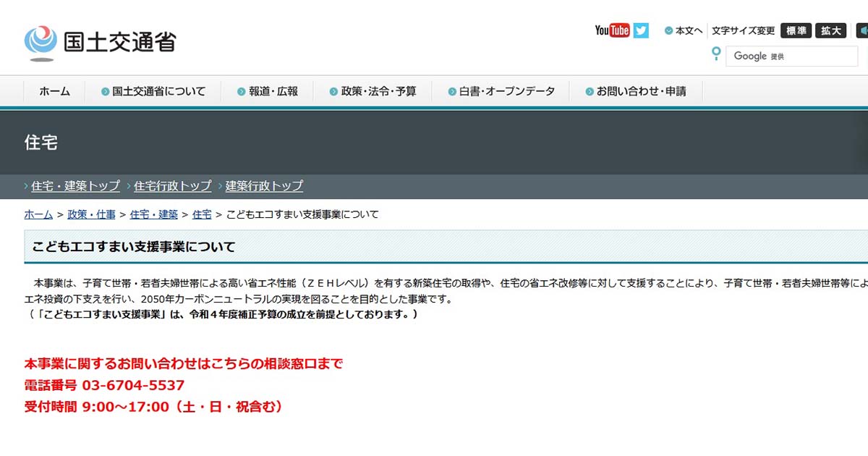The image size is (868, 456).
Task: Open the Twitter bird icon
Action: [641, 30]
